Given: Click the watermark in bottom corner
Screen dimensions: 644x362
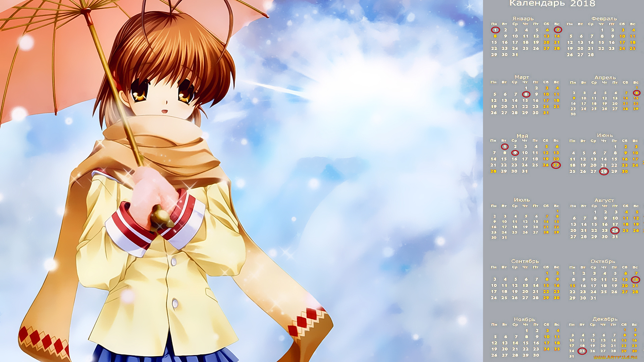Looking at the screenshot, I should pos(615,358).
